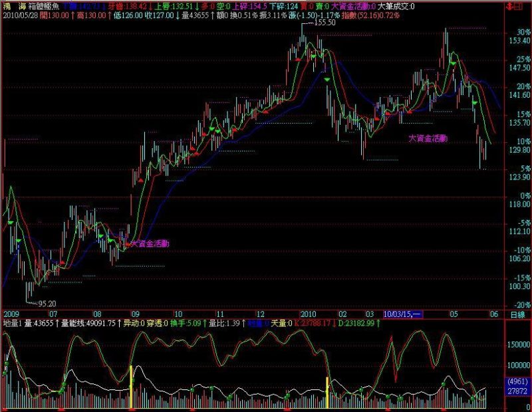The height and width of the screenshot is (412, 532).
Task: Click the 大資金活動 annotation near April 2010
Action: coord(428,138)
